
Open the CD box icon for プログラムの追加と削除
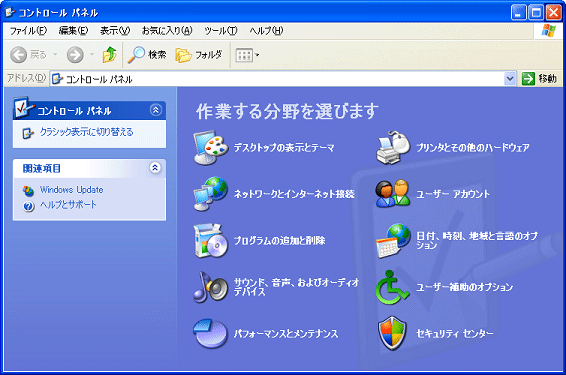pyautogui.click(x=211, y=240)
